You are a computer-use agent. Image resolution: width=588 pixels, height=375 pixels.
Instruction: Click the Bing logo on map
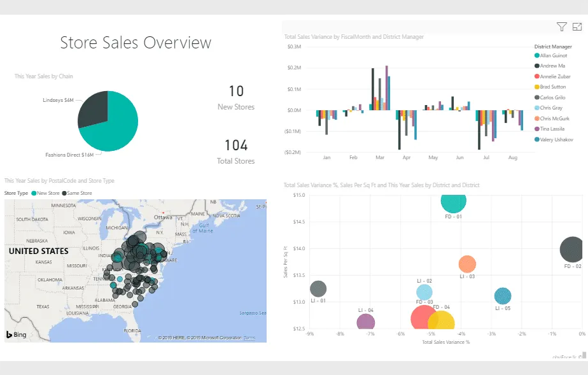click(17, 334)
